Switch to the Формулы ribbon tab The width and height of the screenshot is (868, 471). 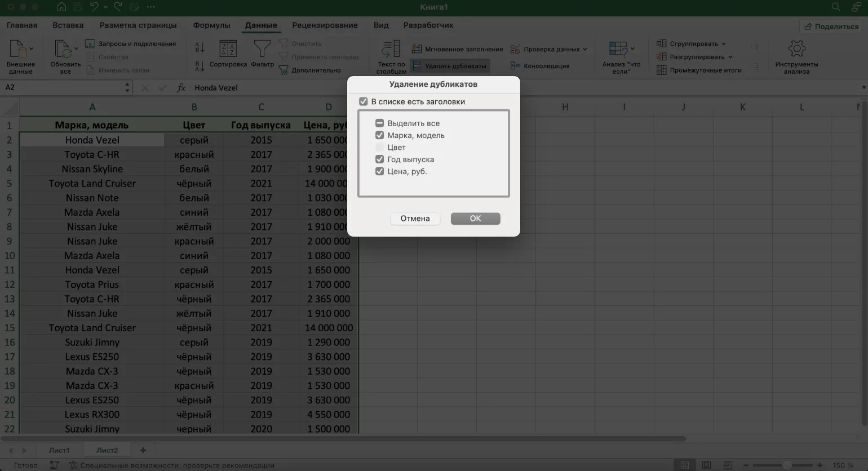click(211, 25)
